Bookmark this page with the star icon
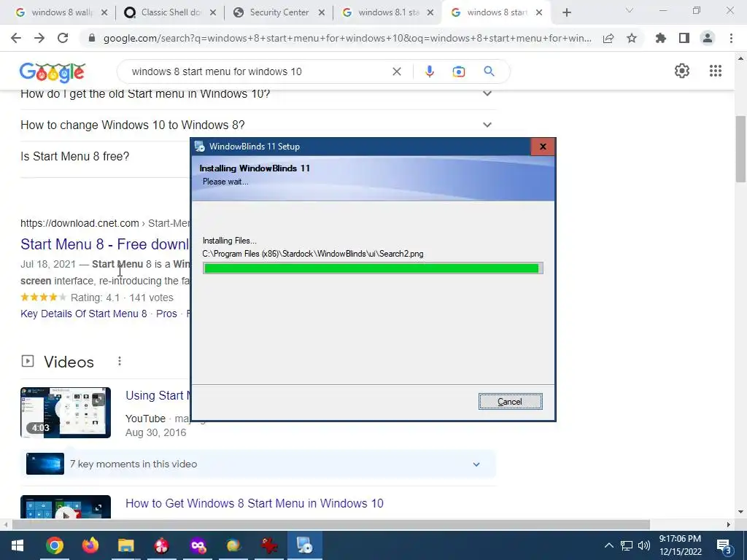 632,38
